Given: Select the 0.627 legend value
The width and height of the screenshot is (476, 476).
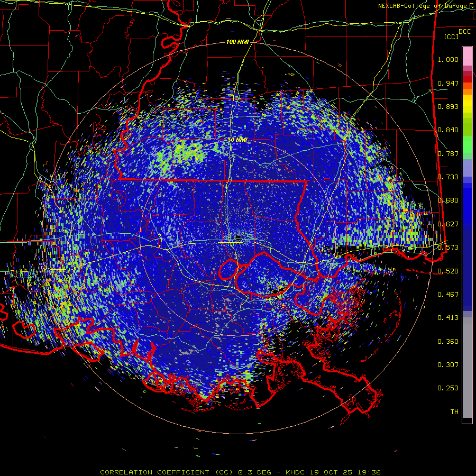Looking at the screenshot, I should pos(448,224).
